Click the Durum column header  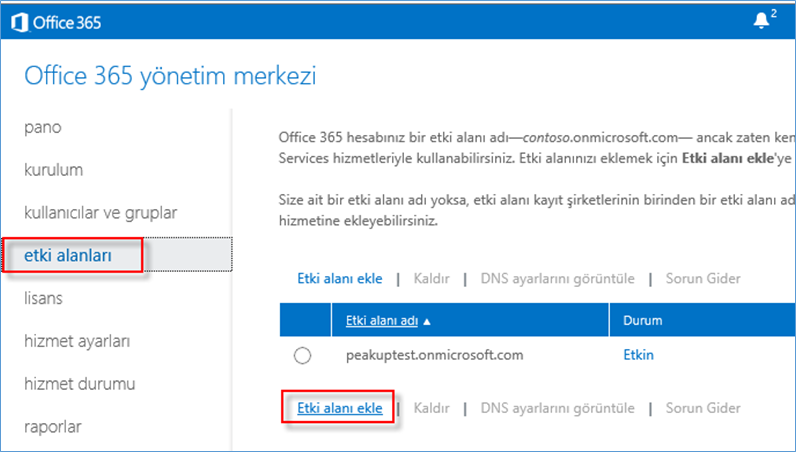(x=643, y=320)
